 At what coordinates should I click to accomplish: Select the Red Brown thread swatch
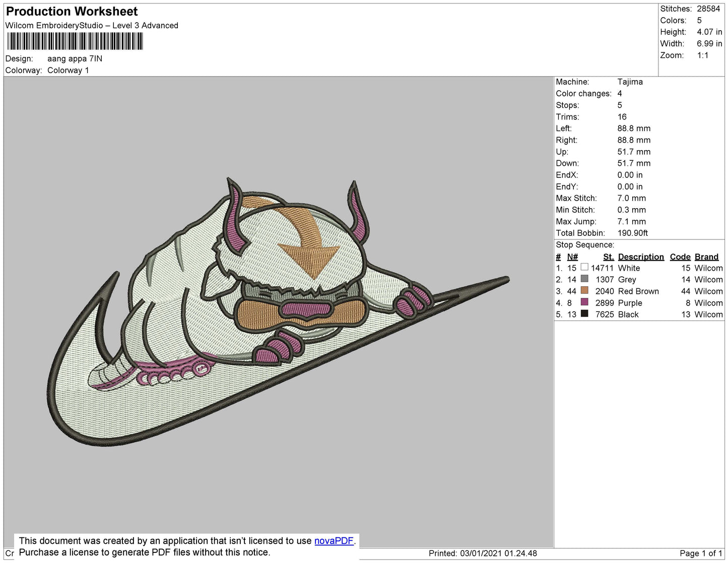(x=584, y=291)
